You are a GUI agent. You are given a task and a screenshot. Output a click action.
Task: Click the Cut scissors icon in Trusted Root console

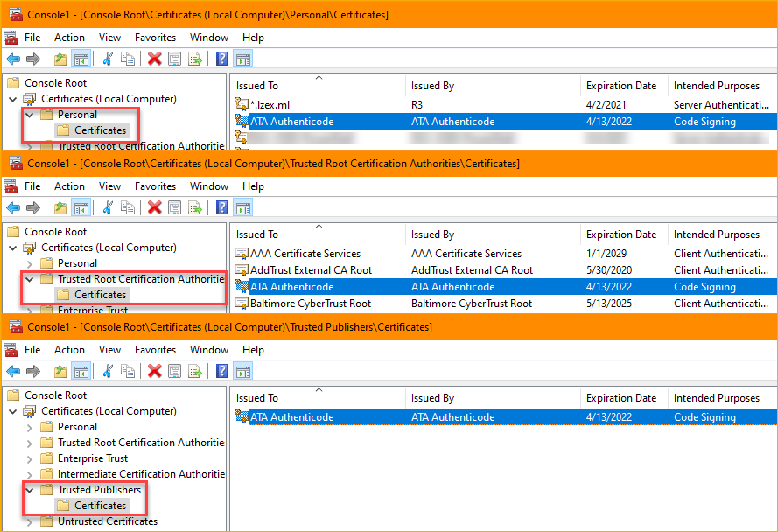tap(108, 207)
